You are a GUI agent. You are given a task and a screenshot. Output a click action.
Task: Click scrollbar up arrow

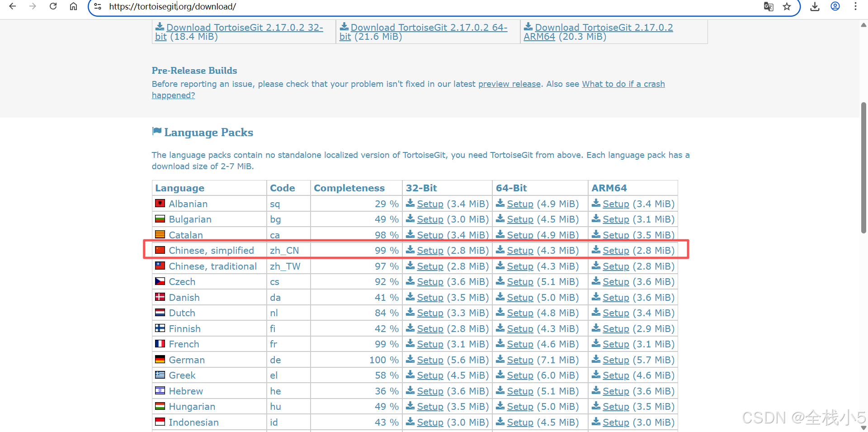pos(863,25)
